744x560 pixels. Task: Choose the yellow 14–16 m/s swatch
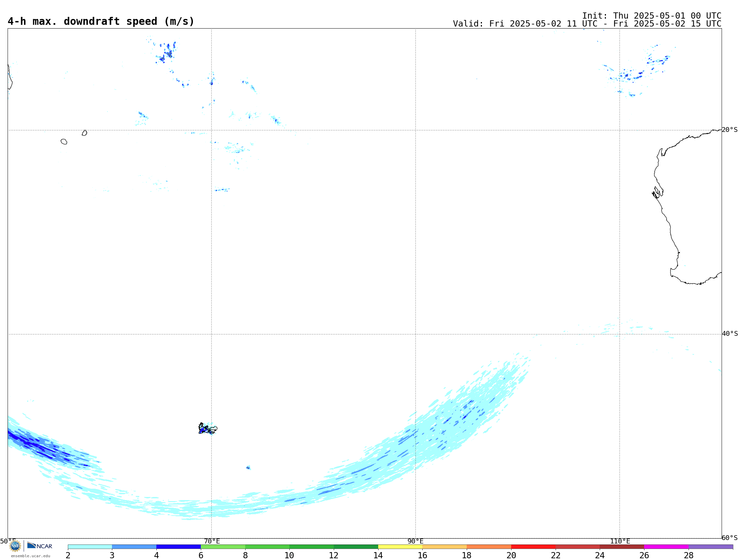coord(400,547)
